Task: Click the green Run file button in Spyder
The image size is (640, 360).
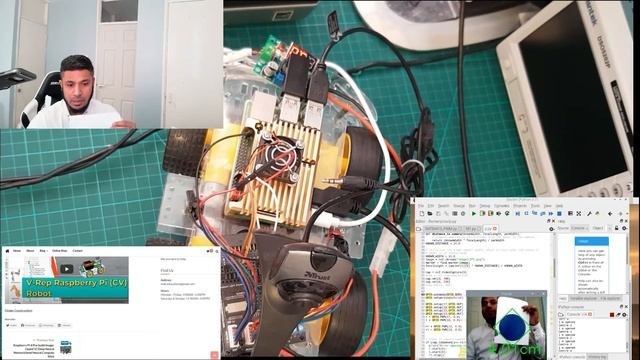Action: coord(474,213)
